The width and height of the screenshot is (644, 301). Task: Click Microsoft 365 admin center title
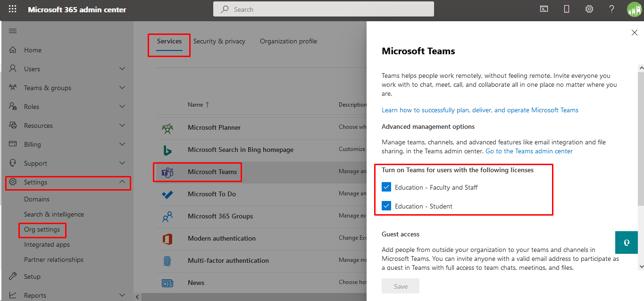click(x=77, y=9)
